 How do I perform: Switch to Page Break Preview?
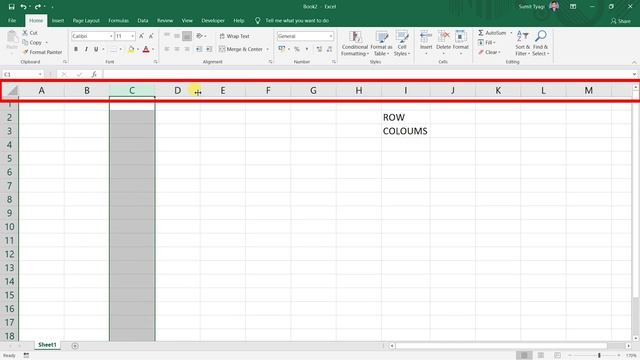557,355
